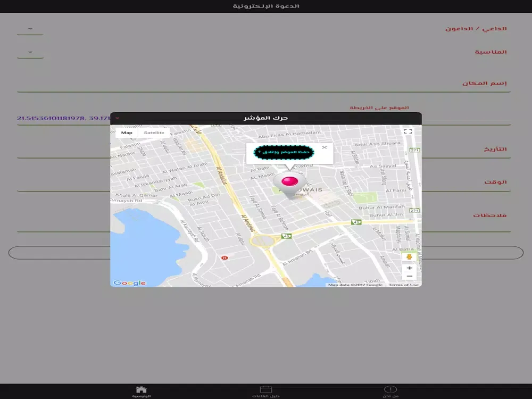This screenshot has width=532, height=399.
Task: Open map Terms of Use link
Action: (x=403, y=285)
